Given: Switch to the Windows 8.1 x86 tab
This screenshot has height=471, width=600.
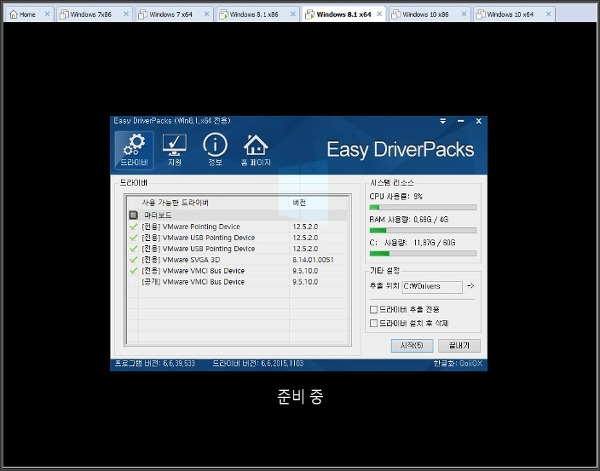Looking at the screenshot, I should (254, 15).
